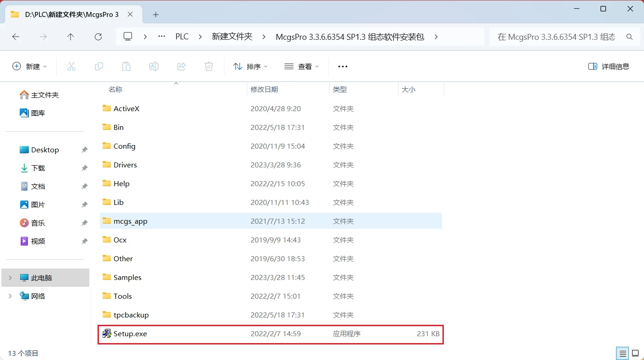Click the Cut scissors icon

[71, 66]
